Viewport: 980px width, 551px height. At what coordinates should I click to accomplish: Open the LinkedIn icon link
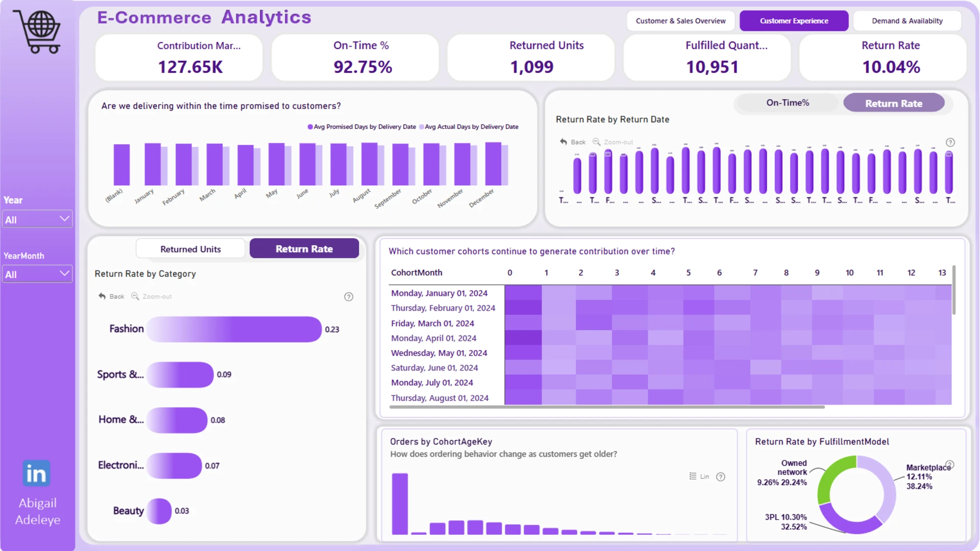36,473
